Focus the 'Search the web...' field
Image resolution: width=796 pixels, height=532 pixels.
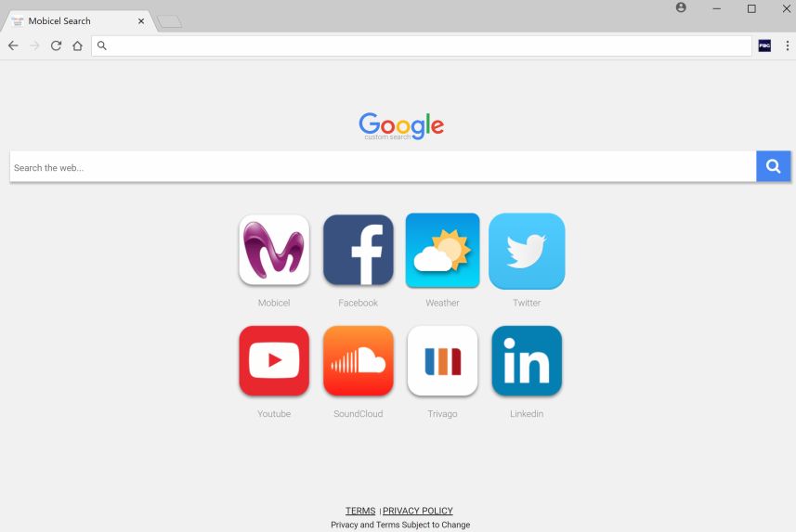coord(384,166)
